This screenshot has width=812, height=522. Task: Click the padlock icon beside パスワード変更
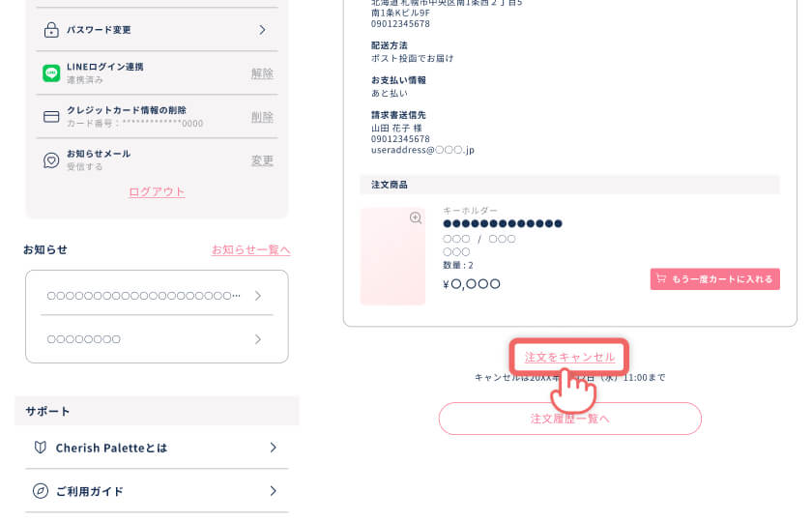pos(51,30)
